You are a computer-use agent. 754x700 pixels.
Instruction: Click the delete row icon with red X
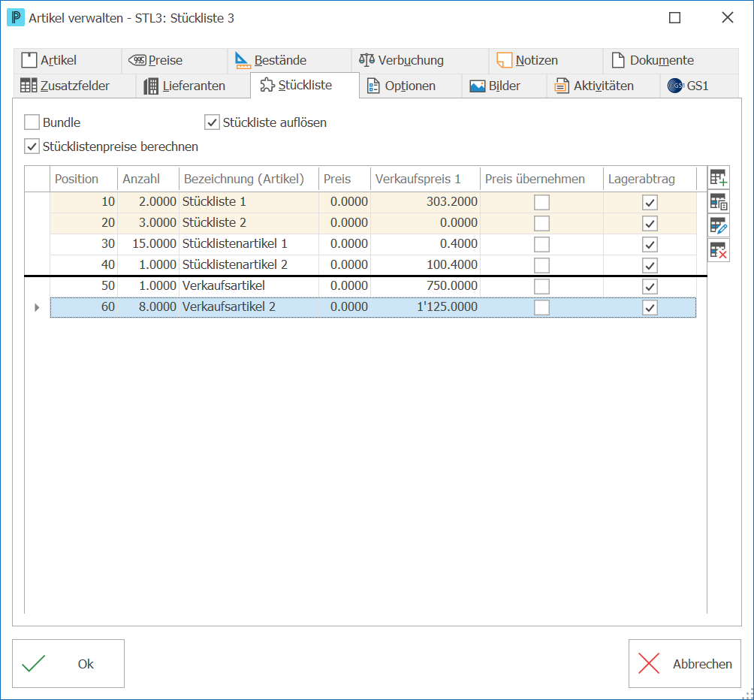point(719,250)
